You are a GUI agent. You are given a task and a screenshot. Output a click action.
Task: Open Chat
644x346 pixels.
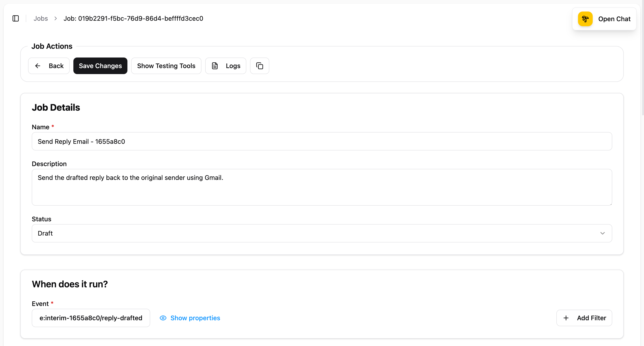pyautogui.click(x=615, y=19)
